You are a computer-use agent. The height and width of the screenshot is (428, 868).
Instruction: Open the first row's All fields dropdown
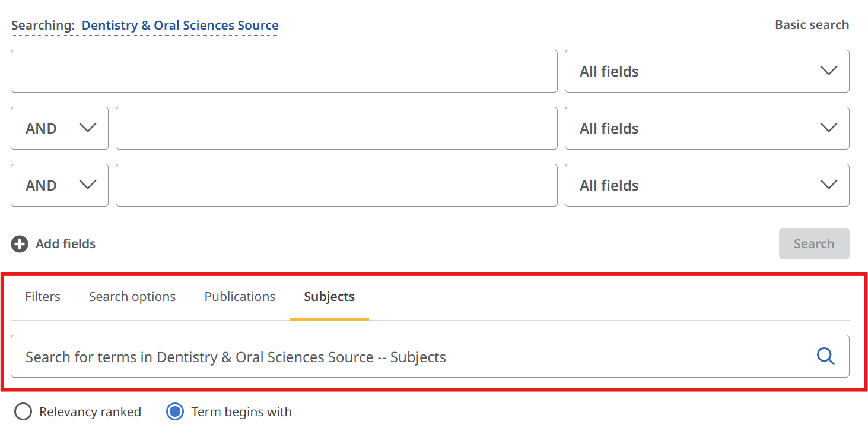coord(707,71)
